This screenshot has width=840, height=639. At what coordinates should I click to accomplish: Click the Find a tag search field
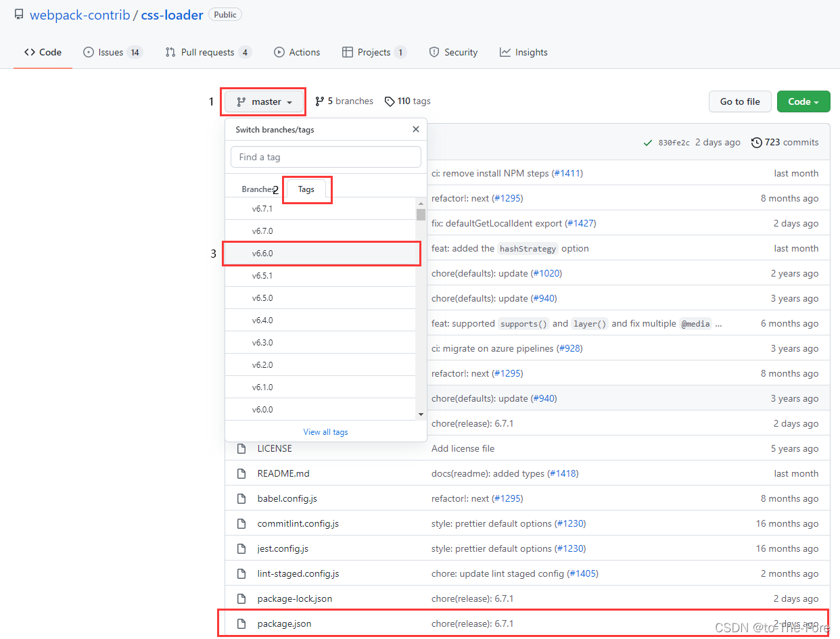[325, 156]
